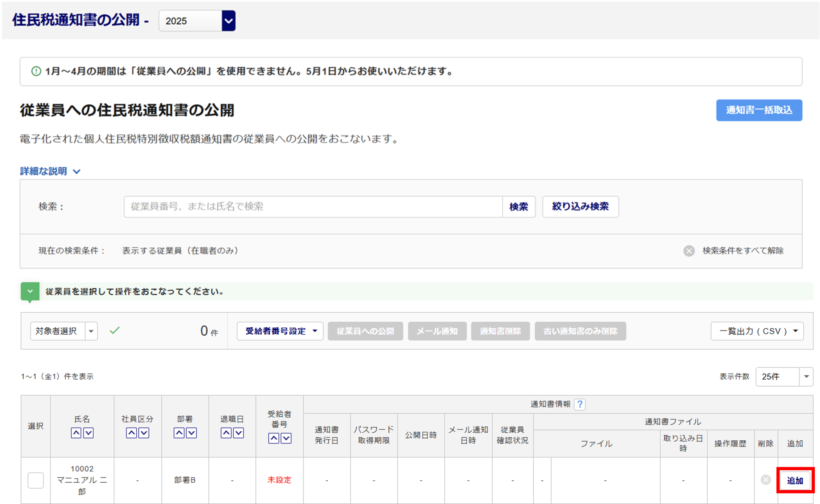The image size is (820, 504).
Task: Sort 部署 column descending arrow
Action: point(192,433)
